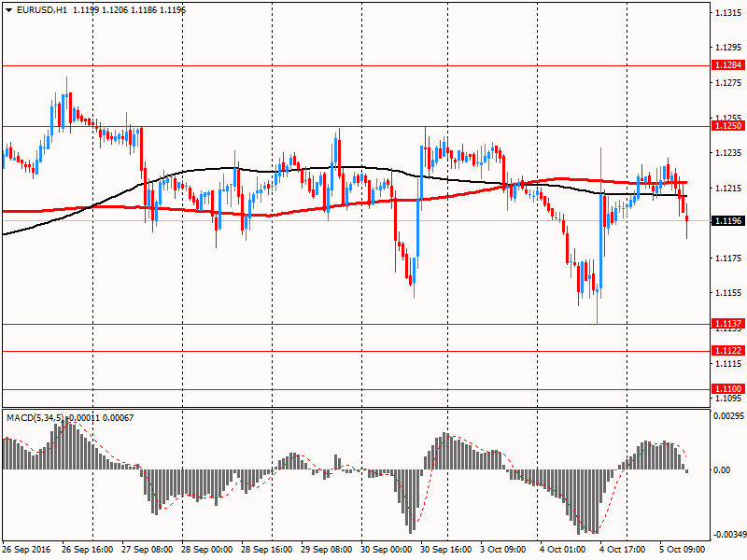747x560 pixels.
Task: Select the MACD 0.00295 scale value
Action: tap(728, 416)
